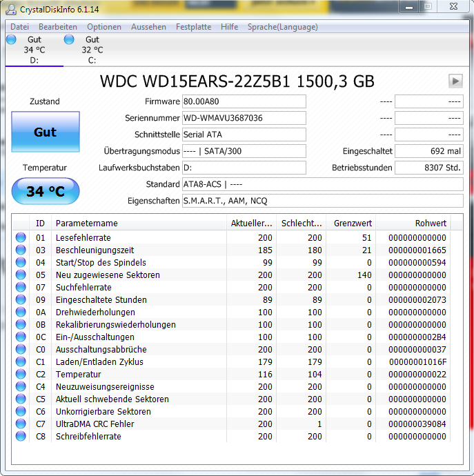This screenshot has height=476, width=474.
Task: Click status orb of Suchfehlerrate row
Action: tap(21, 287)
